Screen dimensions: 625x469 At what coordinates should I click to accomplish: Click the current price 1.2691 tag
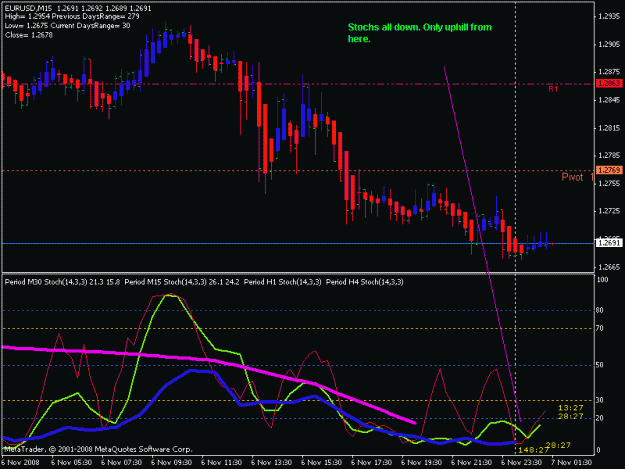point(609,243)
